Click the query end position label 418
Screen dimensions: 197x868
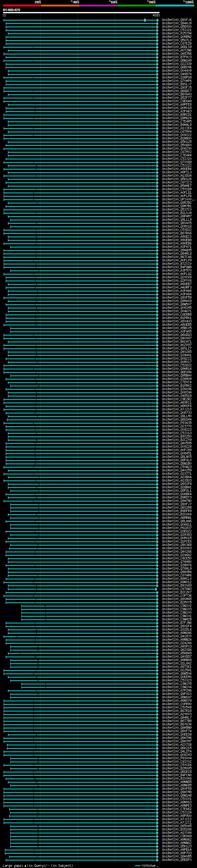tap(155, 15)
